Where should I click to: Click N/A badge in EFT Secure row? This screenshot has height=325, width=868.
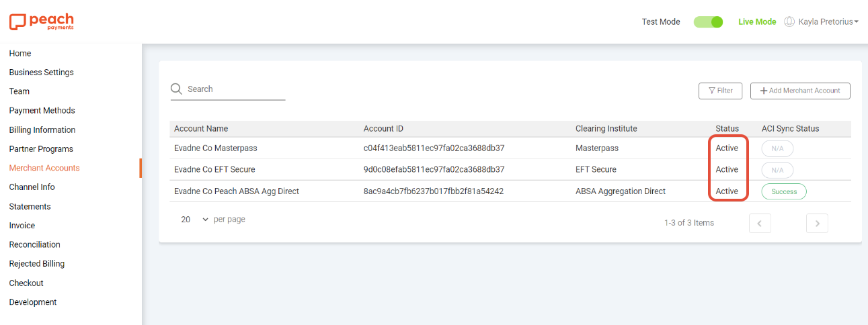[x=777, y=170]
